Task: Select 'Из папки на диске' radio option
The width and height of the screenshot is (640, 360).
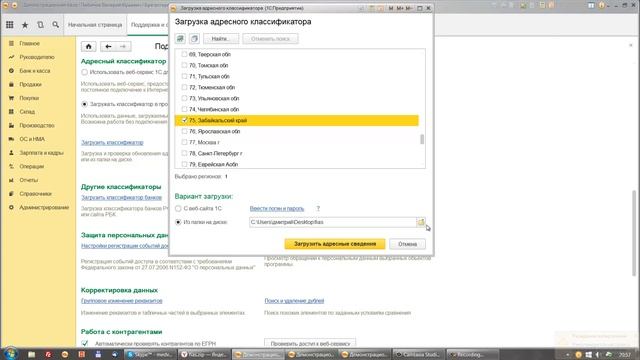Action: coord(178,222)
